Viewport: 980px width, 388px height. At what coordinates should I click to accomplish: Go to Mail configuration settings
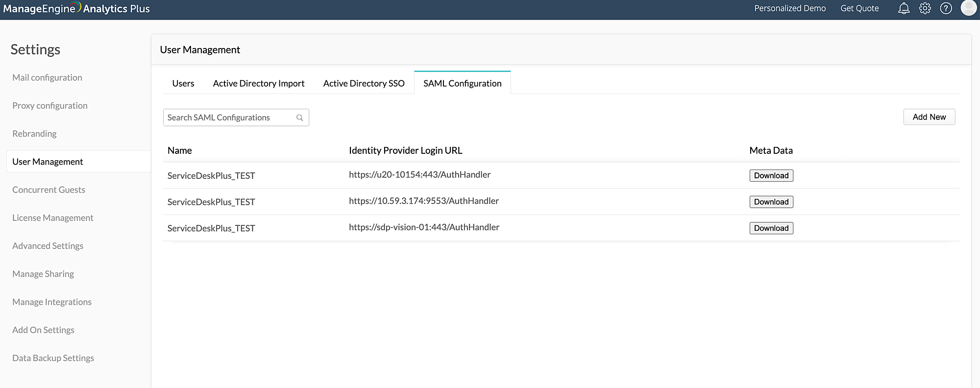[x=47, y=77]
